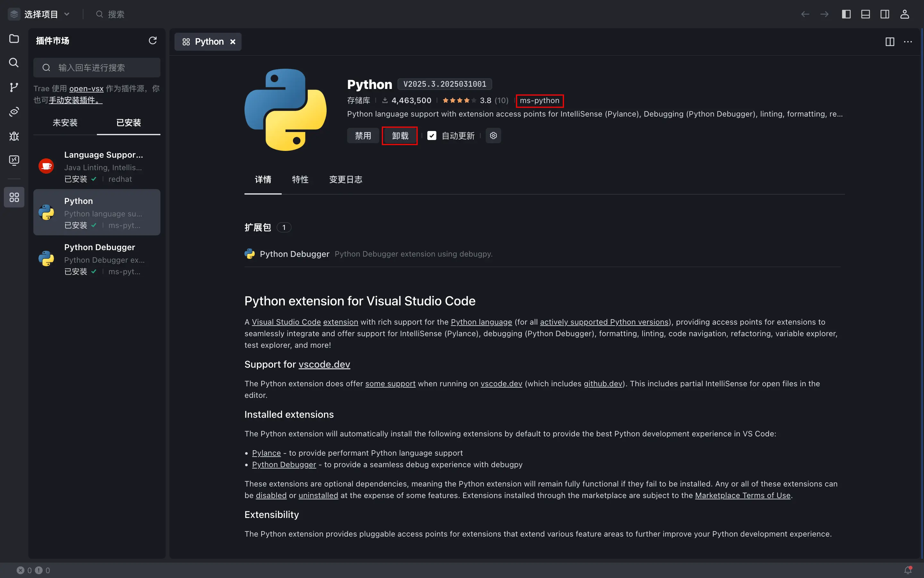The height and width of the screenshot is (578, 924).
Task: Open the Explorer folder icon in sidebar
Action: [14, 39]
